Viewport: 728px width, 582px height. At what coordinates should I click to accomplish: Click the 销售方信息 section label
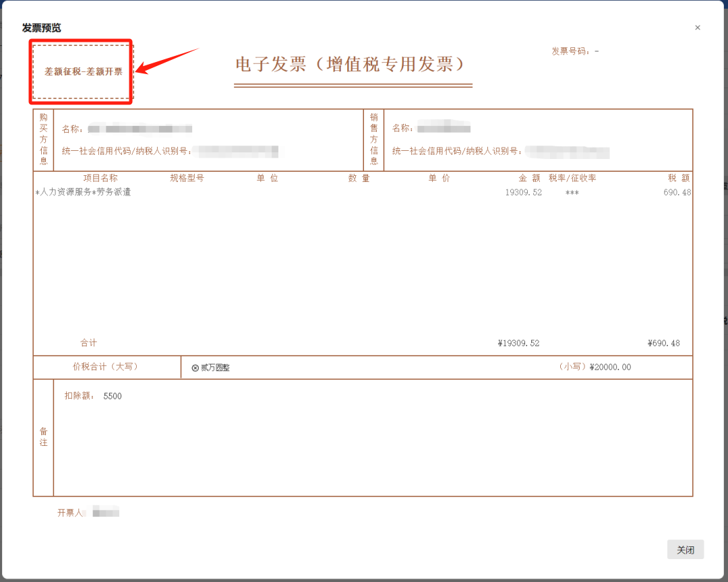pos(373,139)
